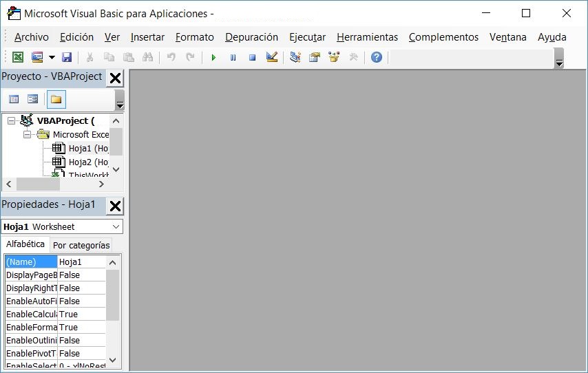Close the Proyecto - VBAProject panel
Image resolution: width=588 pixels, height=373 pixels.
pos(115,78)
